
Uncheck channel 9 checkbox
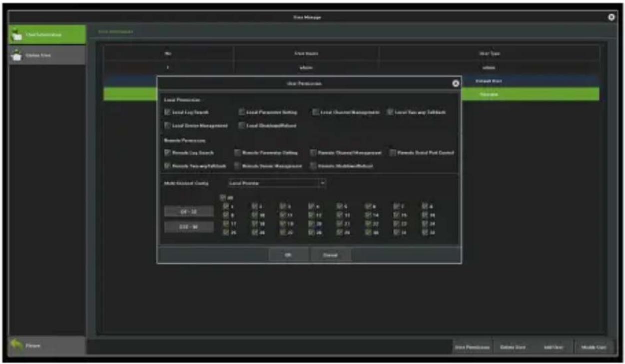coord(226,215)
